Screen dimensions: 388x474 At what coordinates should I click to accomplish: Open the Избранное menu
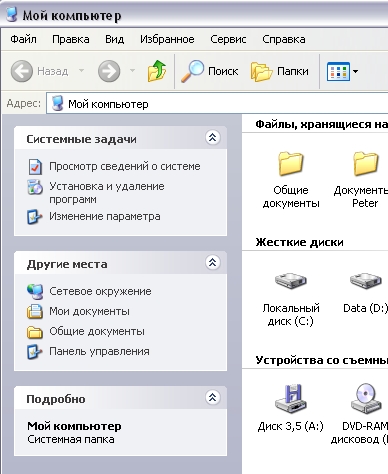[167, 39]
